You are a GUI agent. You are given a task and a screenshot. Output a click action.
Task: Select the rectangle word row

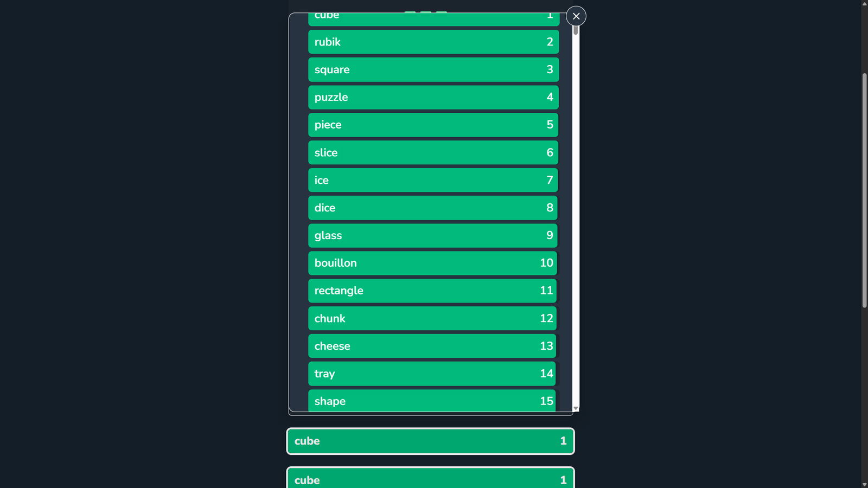pos(432,291)
